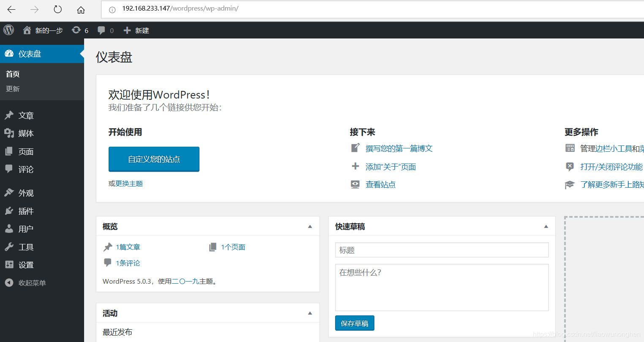Click the sliders icon for 设置

coord(9,265)
